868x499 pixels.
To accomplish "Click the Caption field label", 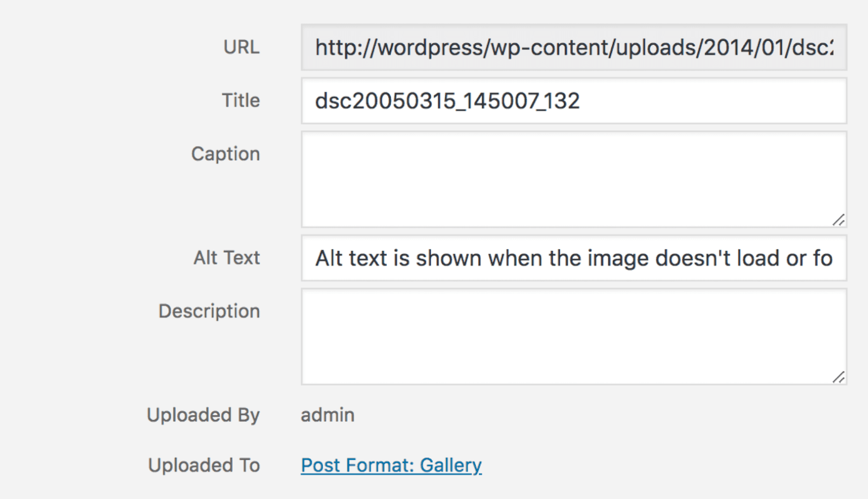I will coord(226,154).
